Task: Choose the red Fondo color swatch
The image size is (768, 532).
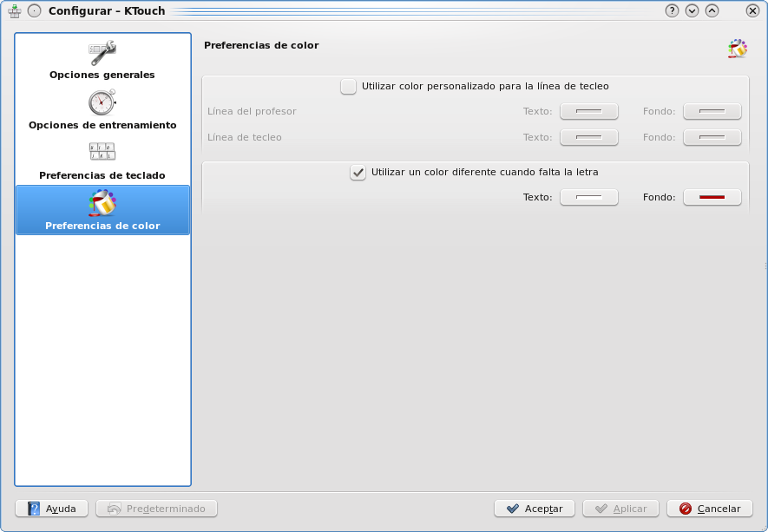Action: (712, 197)
